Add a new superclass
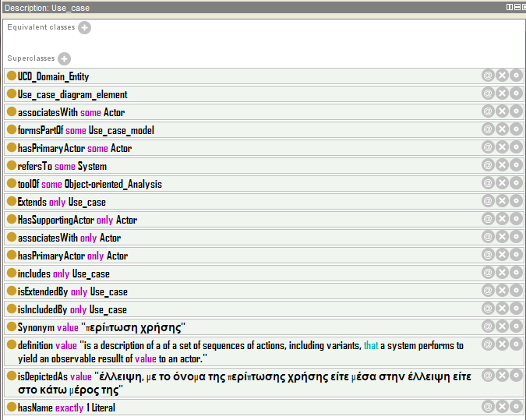 64,58
